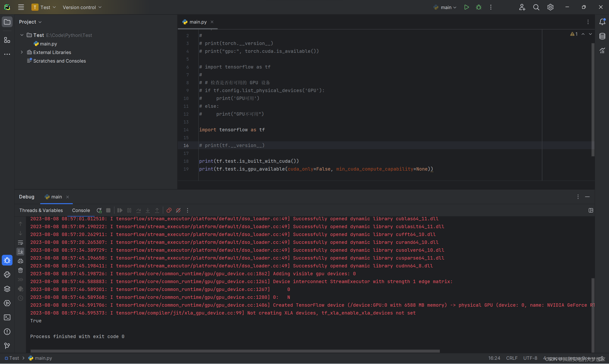609x364 pixels.
Task: Toggle scroll to end of console
Action: click(x=20, y=251)
